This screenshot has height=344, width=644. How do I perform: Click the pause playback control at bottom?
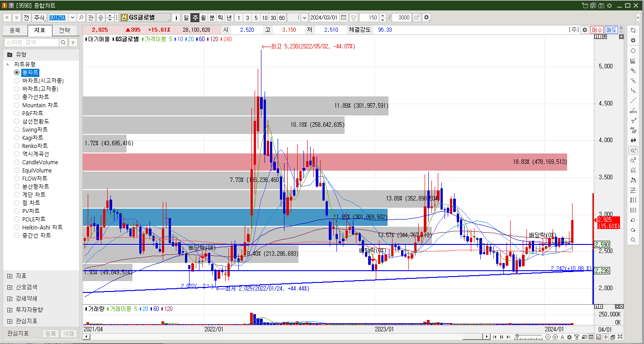(x=502, y=337)
